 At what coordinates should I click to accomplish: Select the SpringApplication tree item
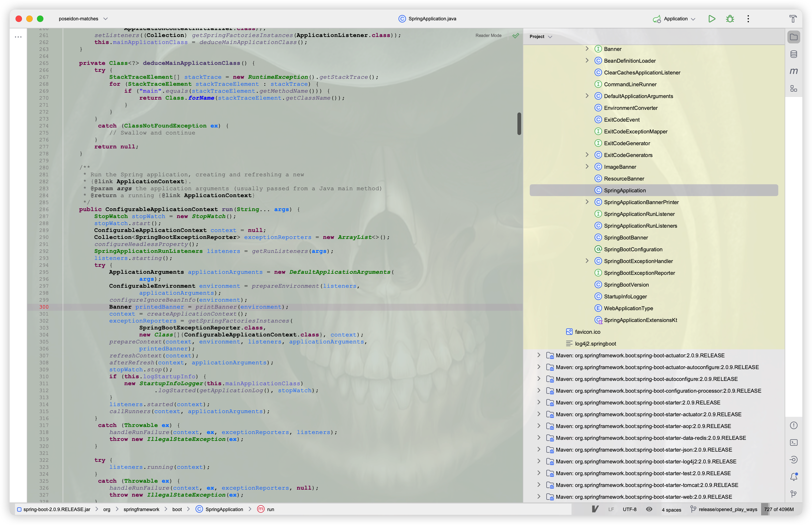point(653,190)
